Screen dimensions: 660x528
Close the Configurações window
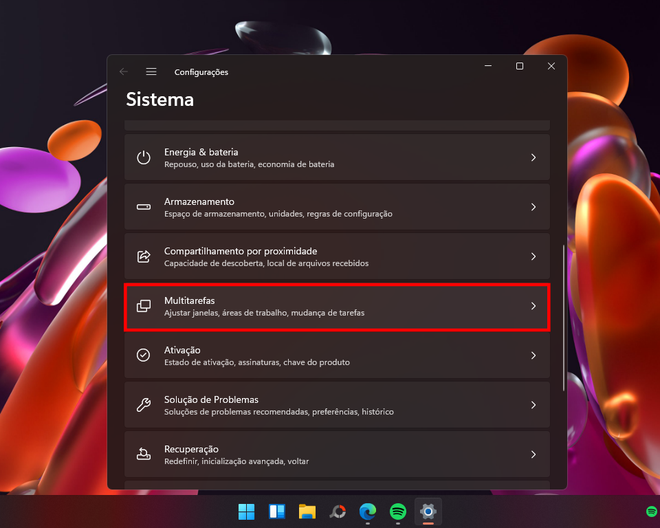pyautogui.click(x=551, y=66)
